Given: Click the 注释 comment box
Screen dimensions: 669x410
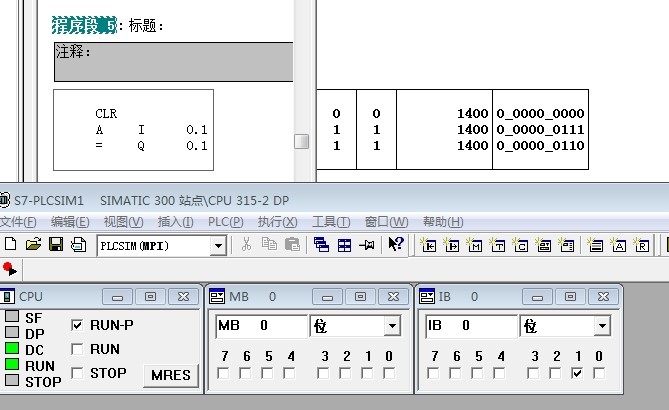Looking at the screenshot, I should click(174, 62).
